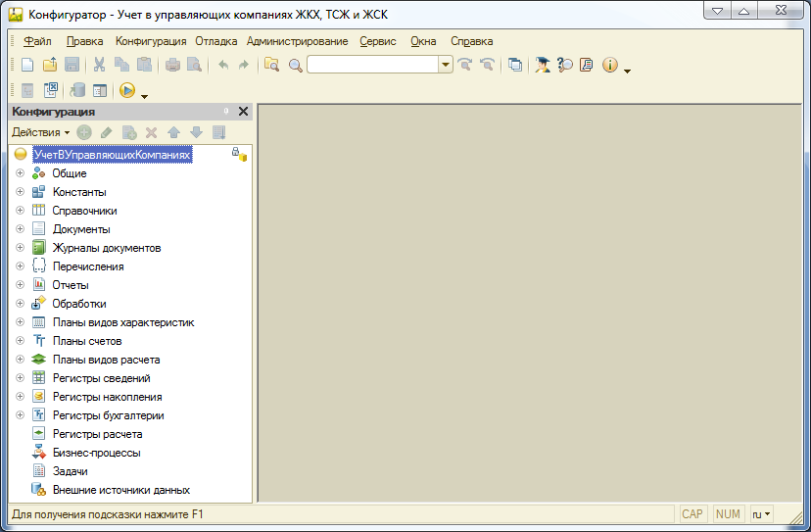This screenshot has width=811, height=532.
Task: Click the Print icon
Action: pos(172,65)
